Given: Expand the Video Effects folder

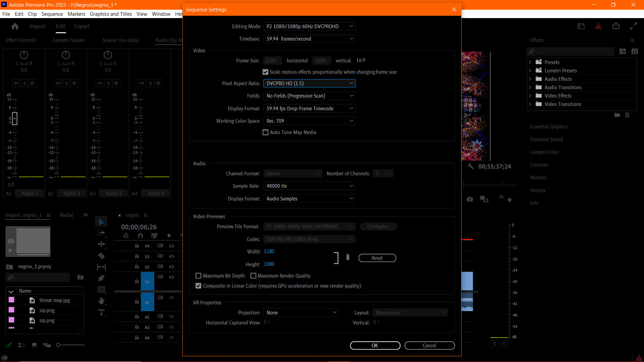Looking at the screenshot, I should pos(530,96).
